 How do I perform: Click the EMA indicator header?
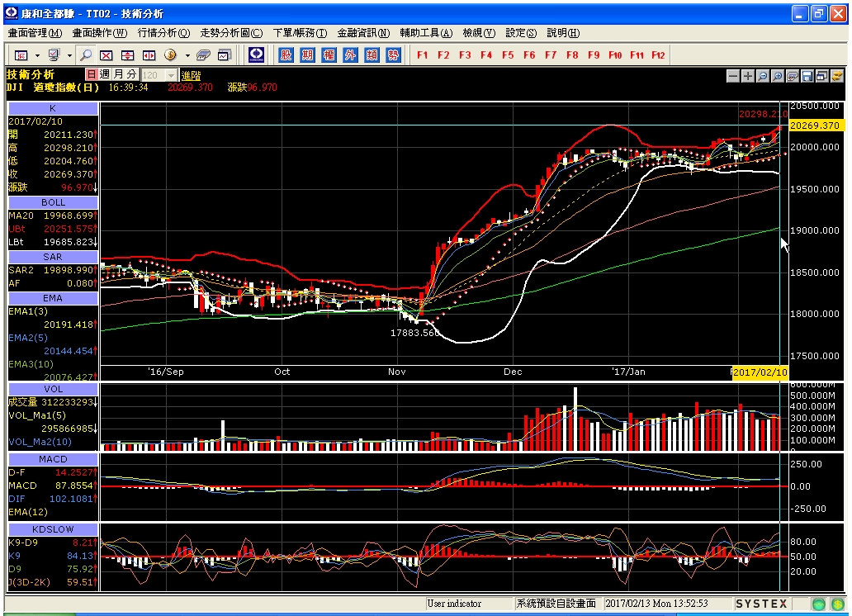[53, 298]
